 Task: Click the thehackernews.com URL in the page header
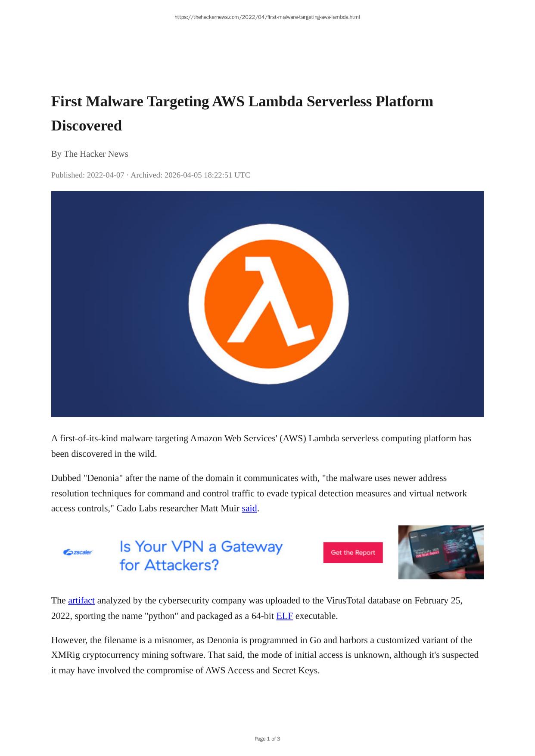[267, 17]
